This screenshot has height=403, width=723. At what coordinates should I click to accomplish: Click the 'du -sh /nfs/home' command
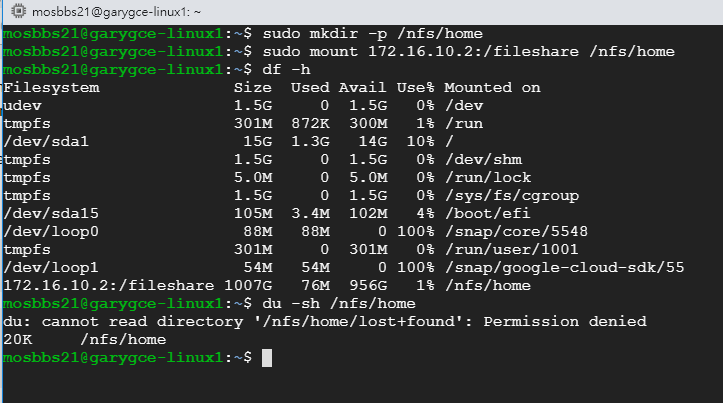tap(339, 303)
